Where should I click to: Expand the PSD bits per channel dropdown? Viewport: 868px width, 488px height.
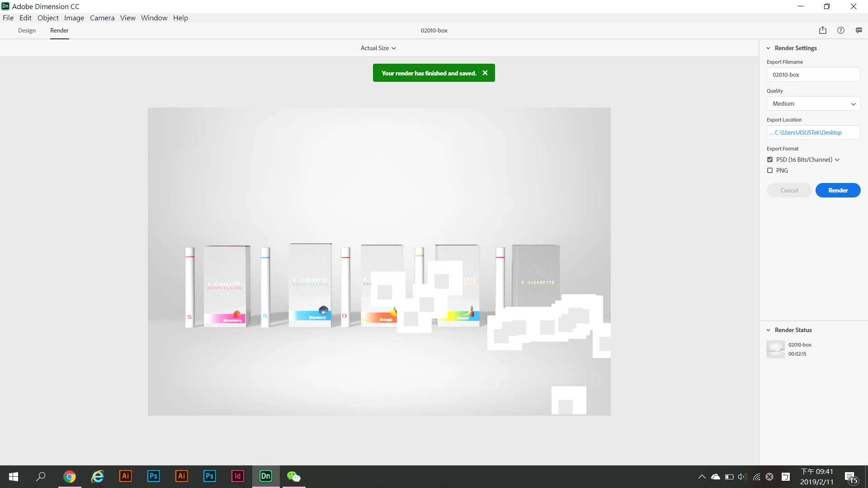(837, 160)
